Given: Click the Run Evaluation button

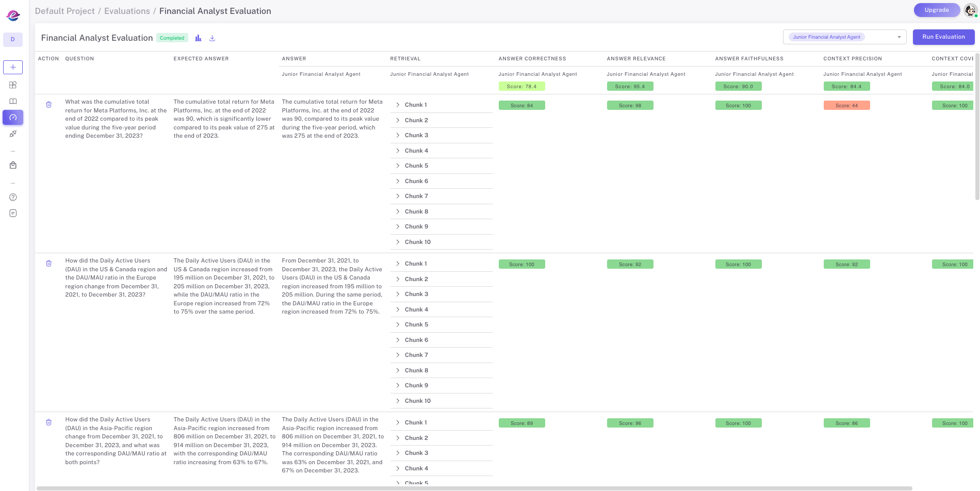Looking at the screenshot, I should pyautogui.click(x=943, y=37).
